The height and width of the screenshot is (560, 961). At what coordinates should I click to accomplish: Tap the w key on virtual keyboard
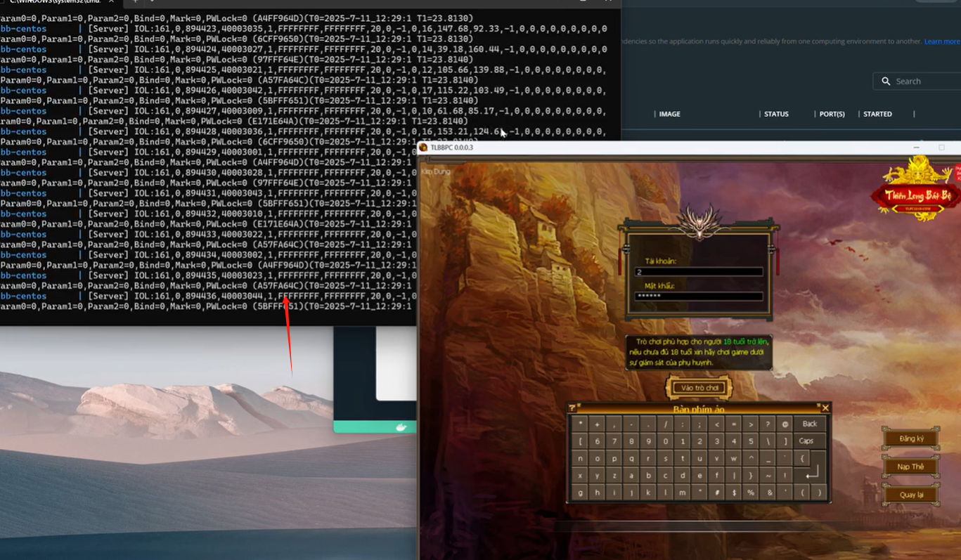tap(734, 458)
